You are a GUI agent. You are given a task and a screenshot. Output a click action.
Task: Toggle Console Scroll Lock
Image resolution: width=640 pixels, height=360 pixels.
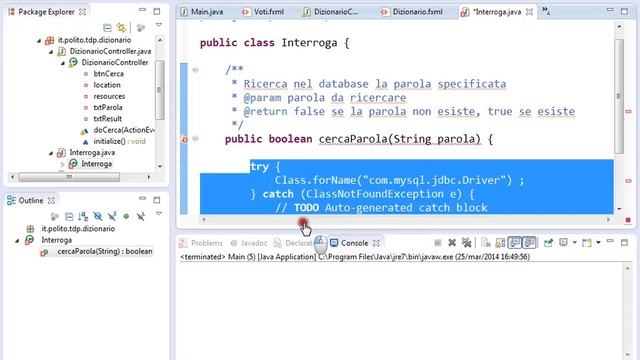[x=500, y=243]
